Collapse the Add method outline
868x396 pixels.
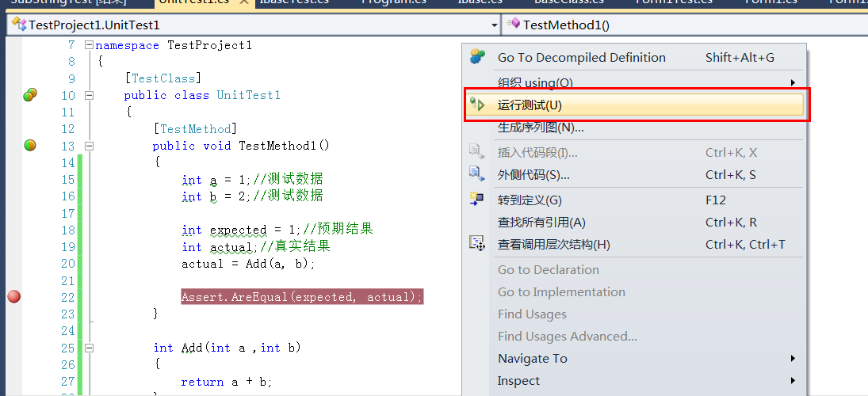(x=89, y=348)
